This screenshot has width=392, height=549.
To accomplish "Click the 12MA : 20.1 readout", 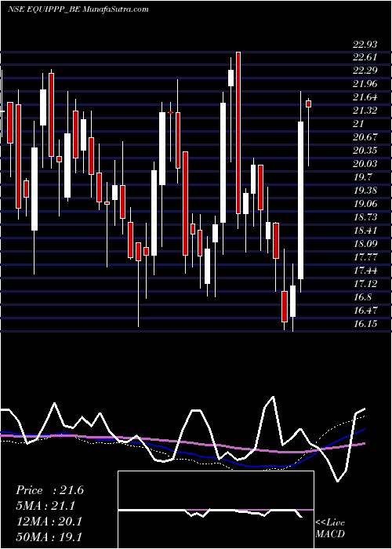I will click(49, 522).
